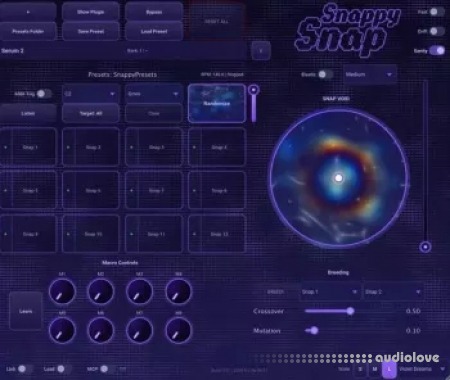
Task: Click the small arrow icon on Snap 4 pad
Action: click(x=194, y=147)
